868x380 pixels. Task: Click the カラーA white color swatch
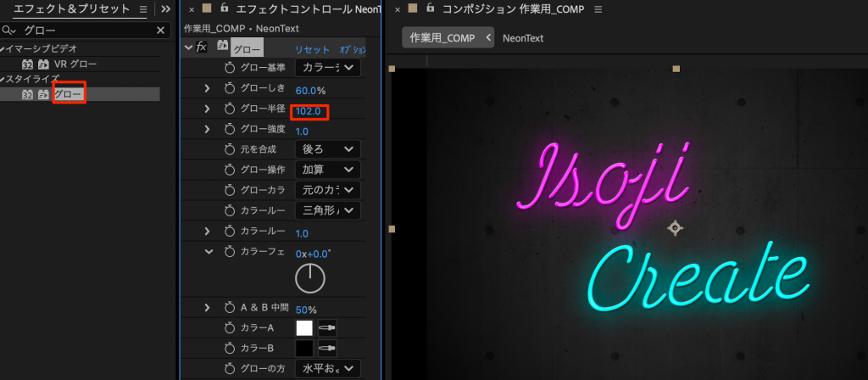pyautogui.click(x=304, y=327)
